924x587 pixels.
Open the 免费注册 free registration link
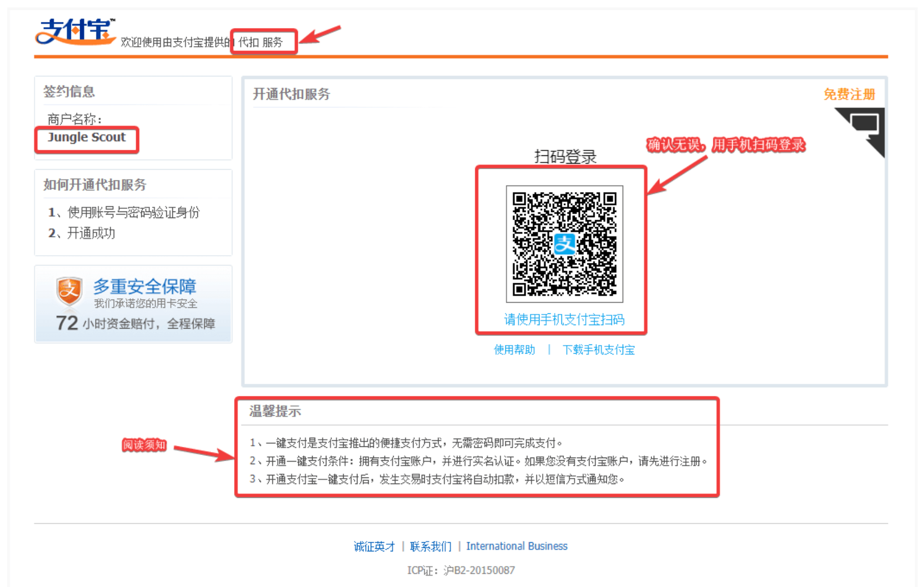click(x=849, y=94)
